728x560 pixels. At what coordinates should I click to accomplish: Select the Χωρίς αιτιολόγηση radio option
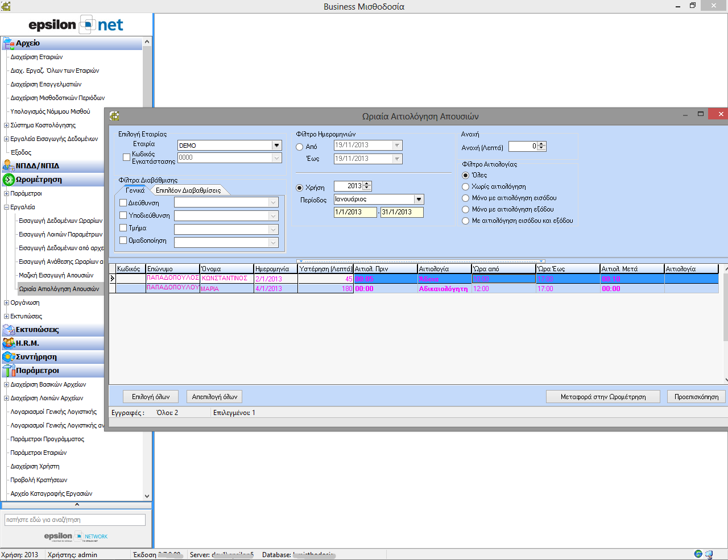466,186
